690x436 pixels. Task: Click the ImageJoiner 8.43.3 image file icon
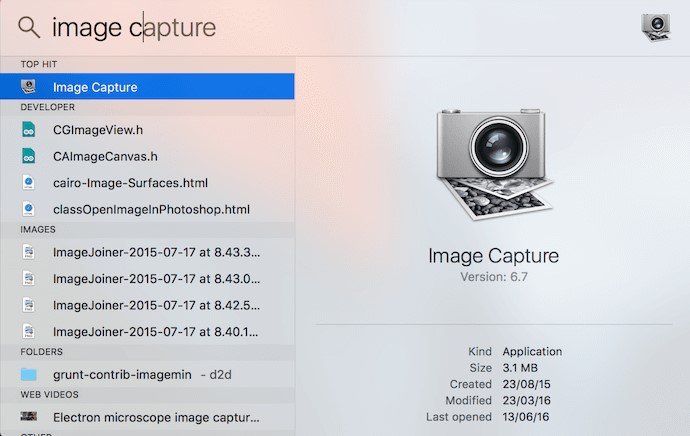click(29, 252)
